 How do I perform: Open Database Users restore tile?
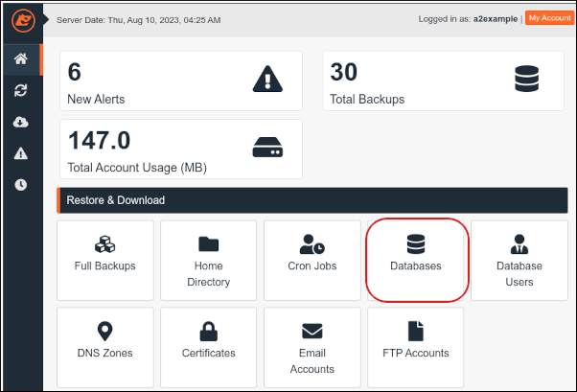pos(519,261)
